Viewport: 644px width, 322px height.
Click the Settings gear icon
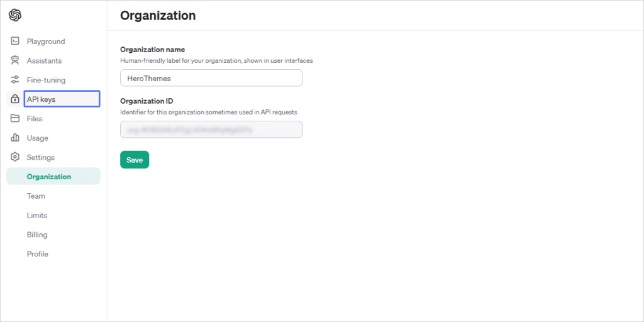(15, 157)
